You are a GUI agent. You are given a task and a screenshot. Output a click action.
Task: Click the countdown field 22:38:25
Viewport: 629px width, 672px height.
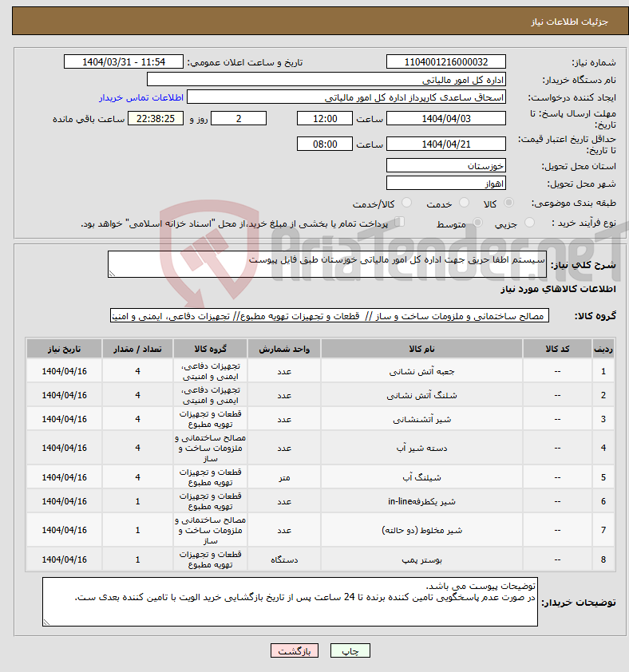pyautogui.click(x=156, y=118)
